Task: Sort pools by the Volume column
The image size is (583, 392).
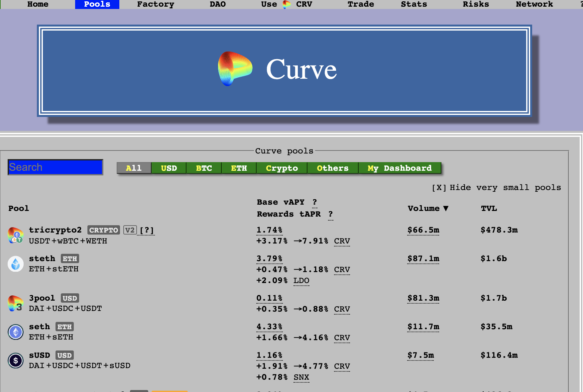Action: 428,208
